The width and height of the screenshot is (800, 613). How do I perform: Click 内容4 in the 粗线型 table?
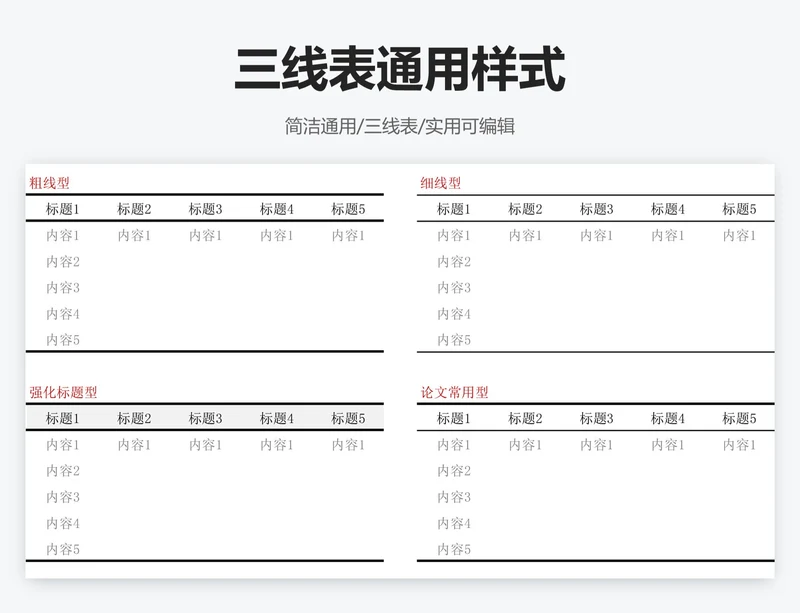[x=63, y=313]
